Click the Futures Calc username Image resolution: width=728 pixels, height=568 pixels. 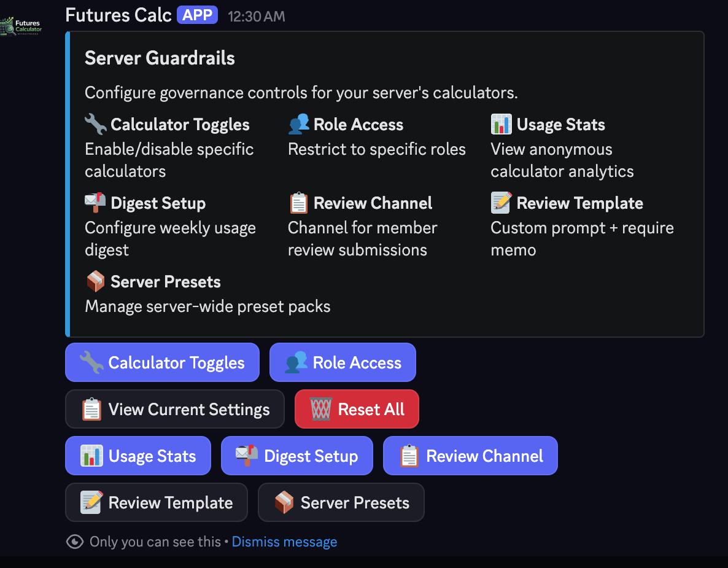pyautogui.click(x=118, y=15)
